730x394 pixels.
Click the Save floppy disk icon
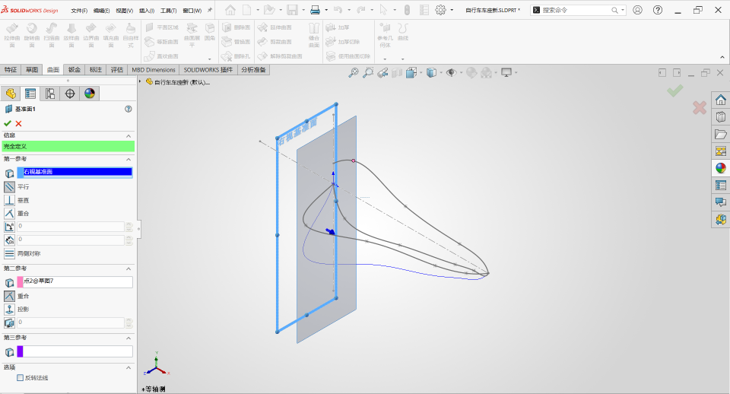point(292,10)
